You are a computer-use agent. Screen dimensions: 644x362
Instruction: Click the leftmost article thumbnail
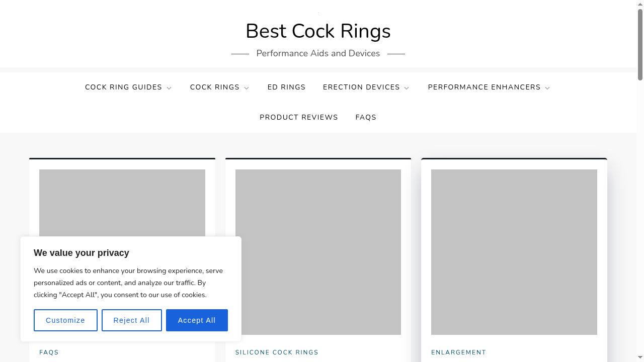[x=122, y=201]
